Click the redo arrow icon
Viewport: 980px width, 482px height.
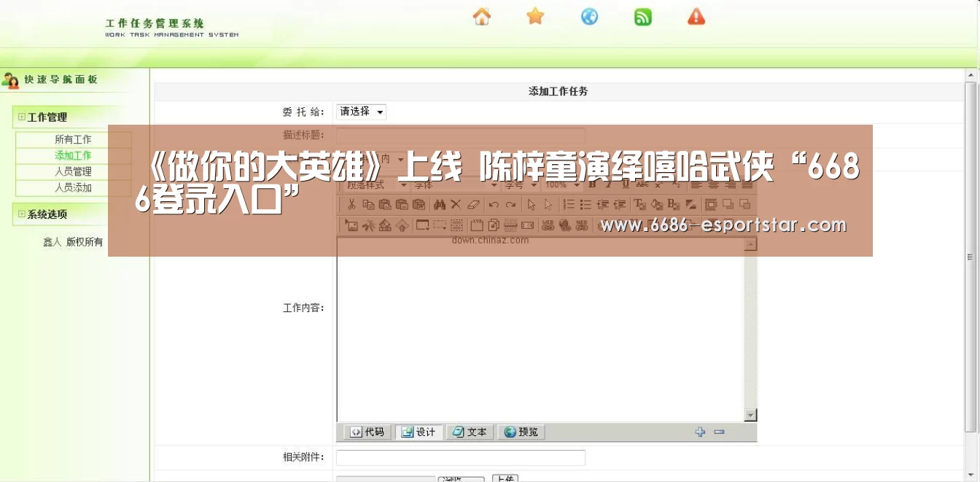(510, 204)
